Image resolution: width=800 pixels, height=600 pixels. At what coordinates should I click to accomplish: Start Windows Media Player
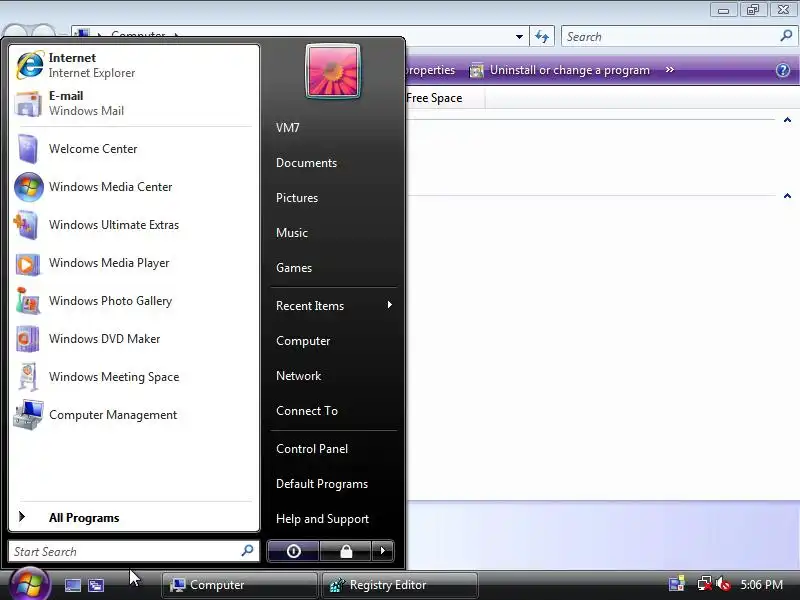[134, 263]
